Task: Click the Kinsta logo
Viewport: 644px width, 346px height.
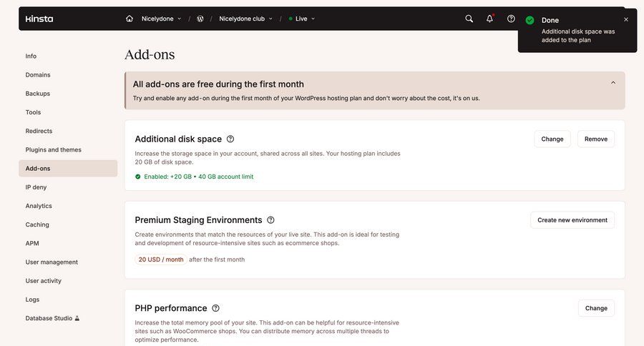Action: (x=39, y=19)
